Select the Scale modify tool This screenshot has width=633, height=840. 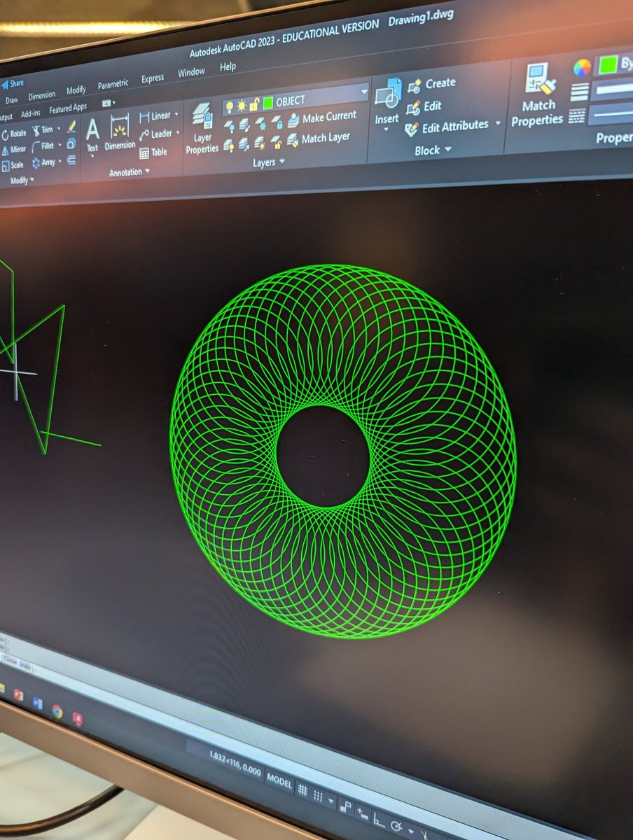13,166
